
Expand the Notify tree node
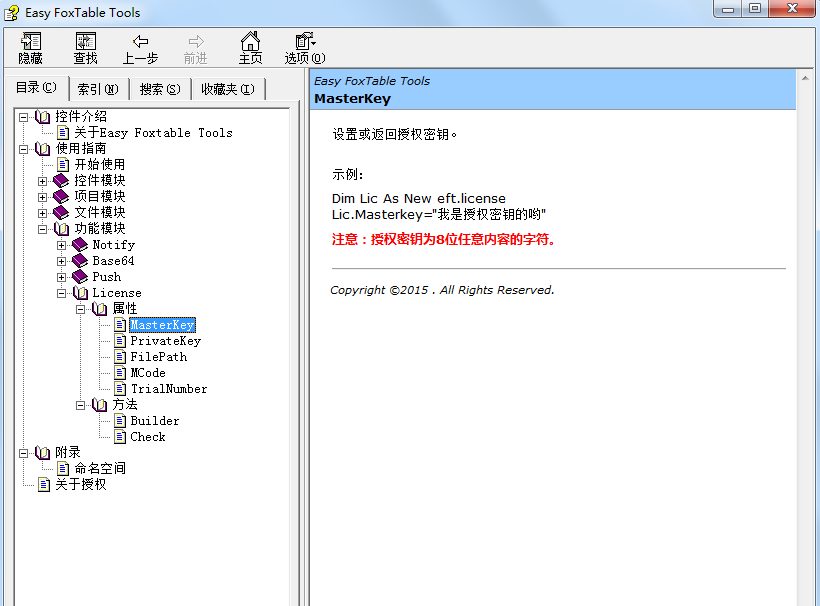coord(61,245)
